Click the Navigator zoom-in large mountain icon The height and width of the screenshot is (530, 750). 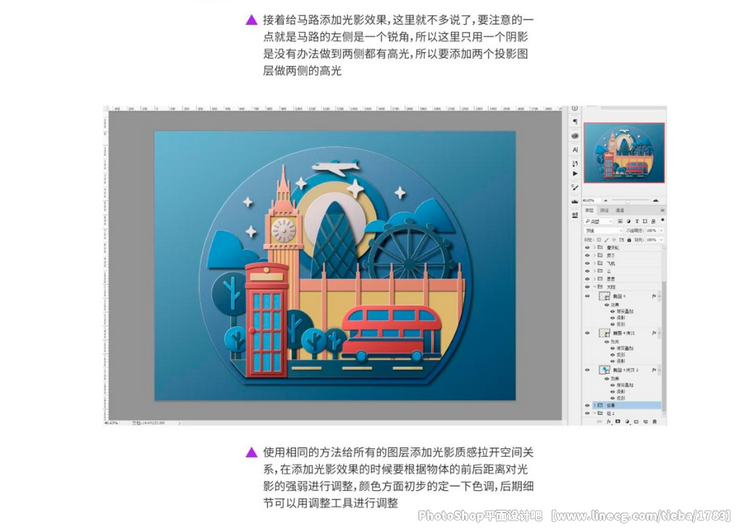pos(655,200)
